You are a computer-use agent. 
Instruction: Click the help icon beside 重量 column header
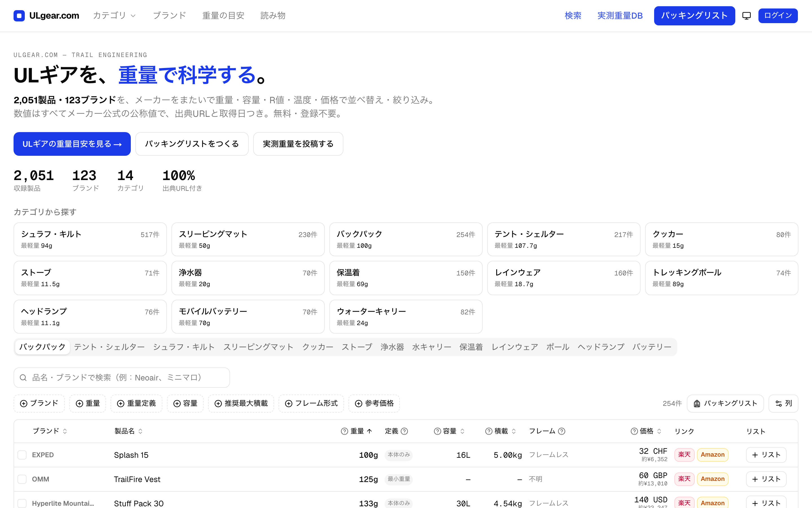click(x=344, y=431)
